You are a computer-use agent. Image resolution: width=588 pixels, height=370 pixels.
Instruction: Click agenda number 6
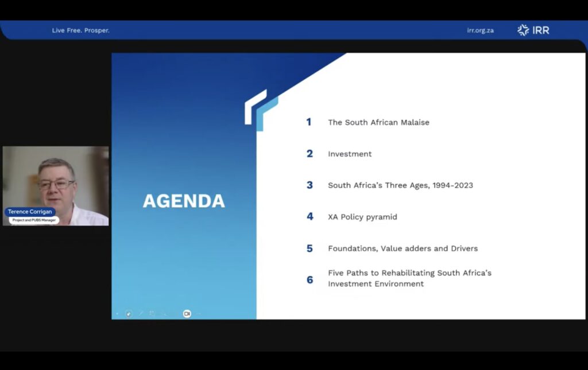310,280
